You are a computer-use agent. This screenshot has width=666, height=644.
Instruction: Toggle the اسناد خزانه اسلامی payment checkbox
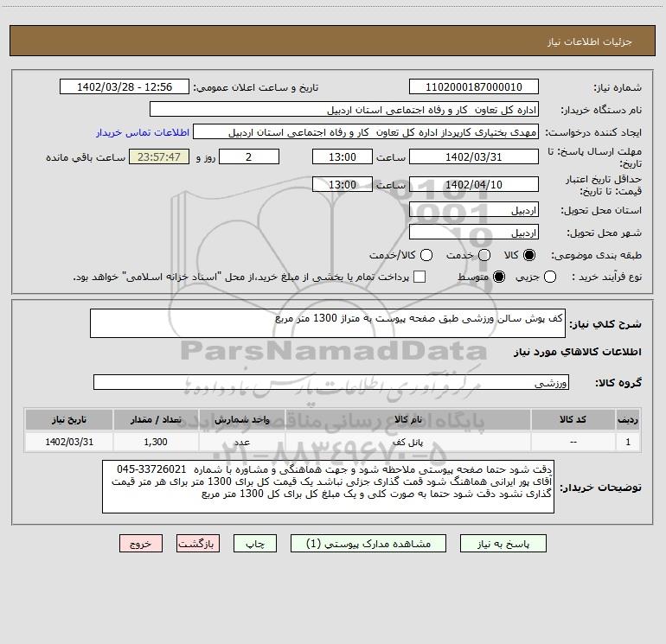click(419, 277)
